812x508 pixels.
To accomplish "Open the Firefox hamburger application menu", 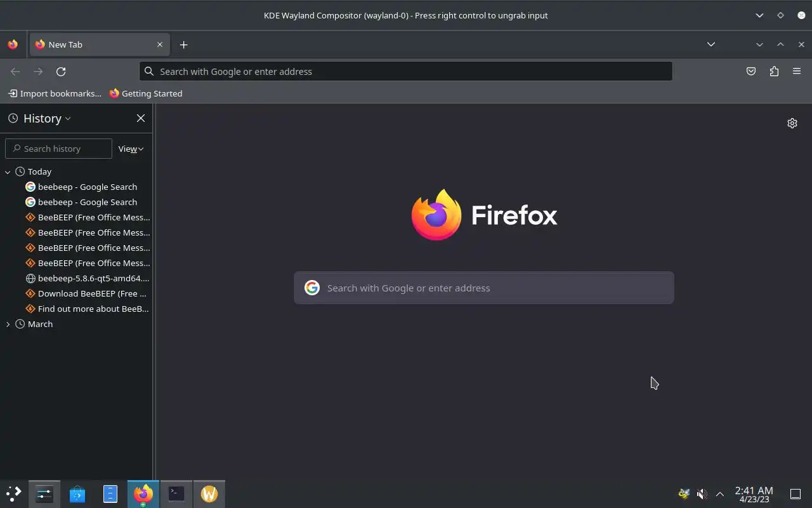I will [797, 71].
